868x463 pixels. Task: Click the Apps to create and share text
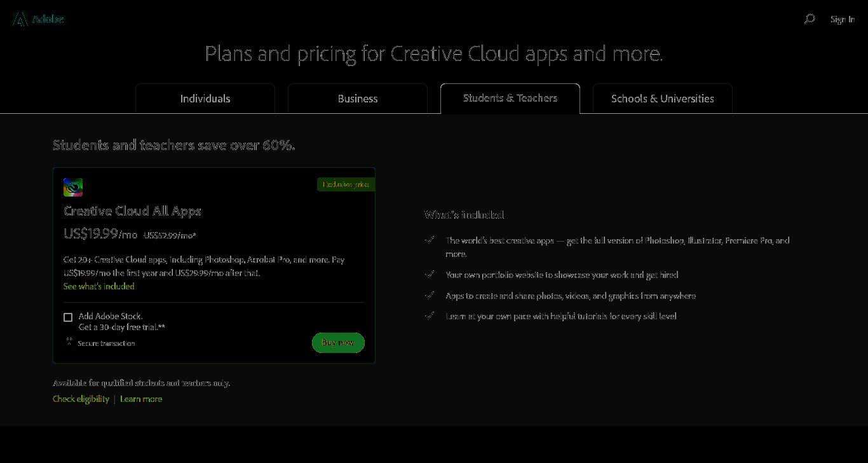pyautogui.click(x=571, y=296)
